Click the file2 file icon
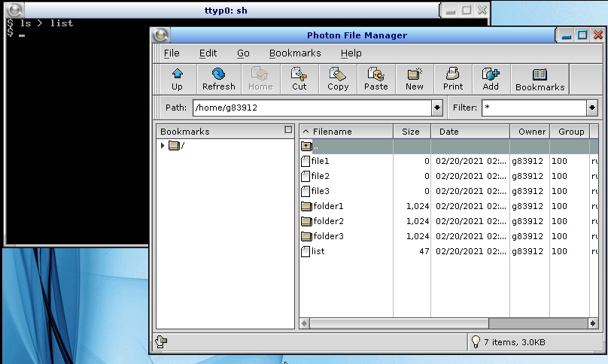The width and height of the screenshot is (608, 364). [x=306, y=177]
